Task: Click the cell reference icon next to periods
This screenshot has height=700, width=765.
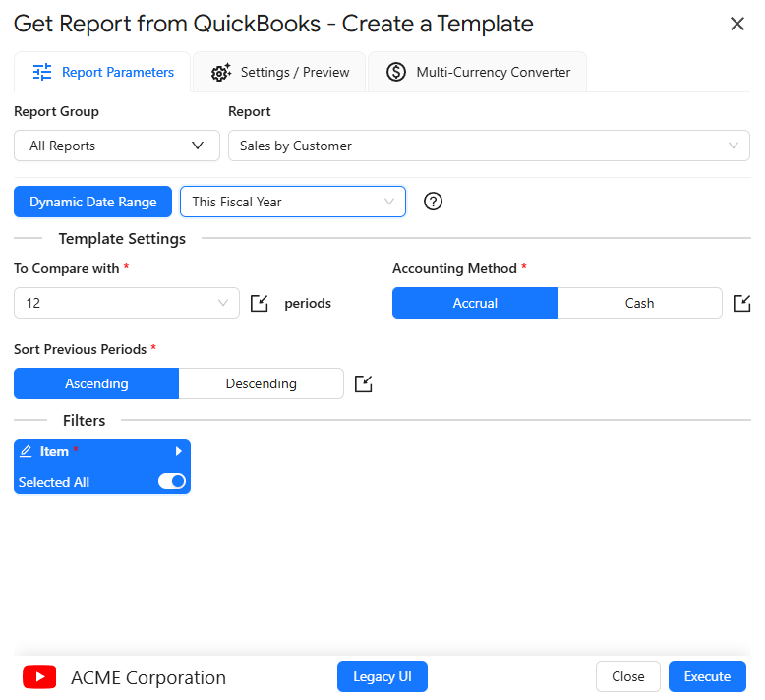Action: click(259, 303)
